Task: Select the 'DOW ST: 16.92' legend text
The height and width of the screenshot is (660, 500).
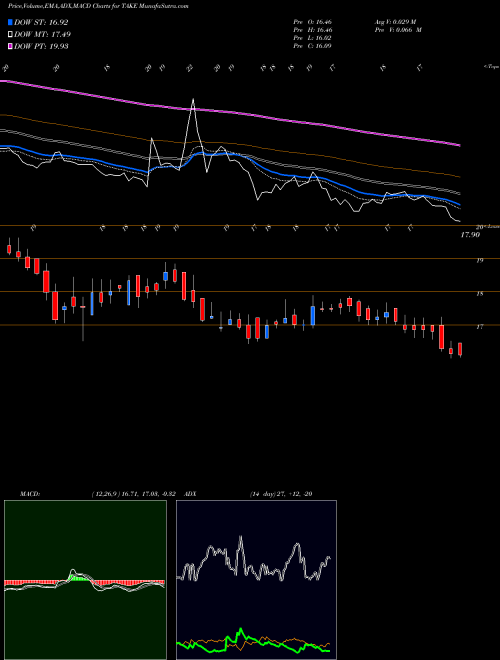Action: click(x=41, y=22)
